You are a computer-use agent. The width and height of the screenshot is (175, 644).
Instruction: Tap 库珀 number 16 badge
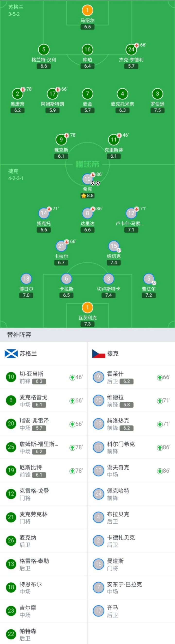[87, 50]
